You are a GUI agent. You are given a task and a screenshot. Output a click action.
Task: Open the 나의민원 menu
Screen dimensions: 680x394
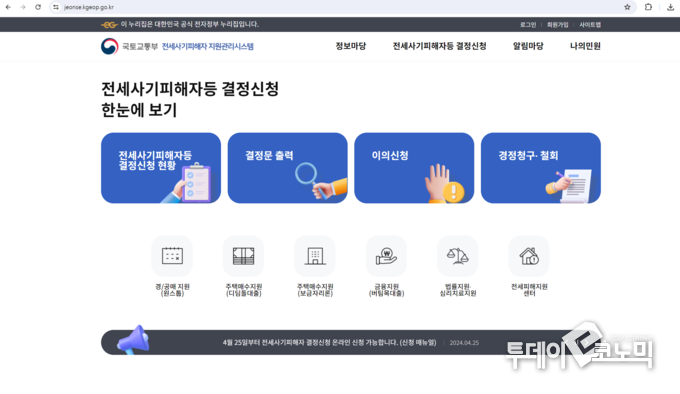(585, 46)
